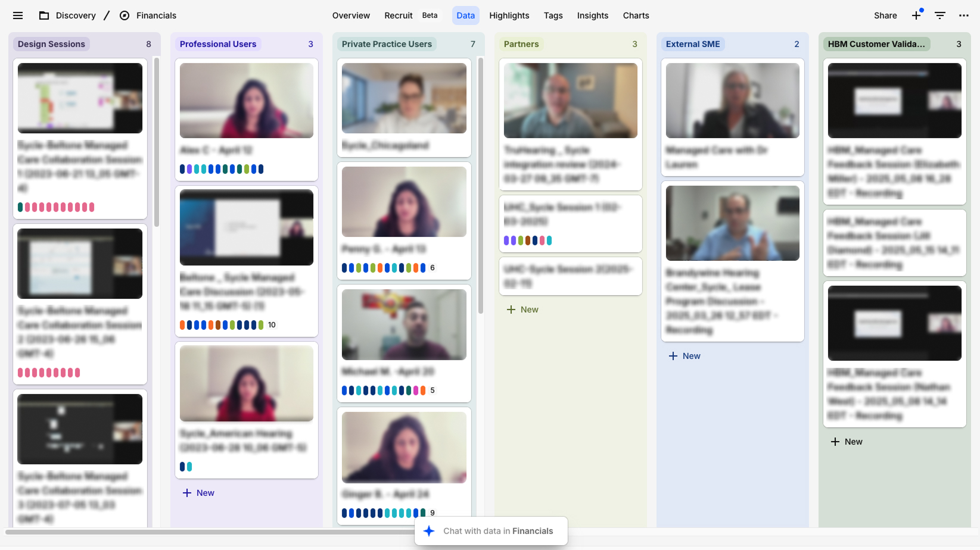
Task: Click plus icon to add Partners item
Action: pyautogui.click(x=511, y=310)
